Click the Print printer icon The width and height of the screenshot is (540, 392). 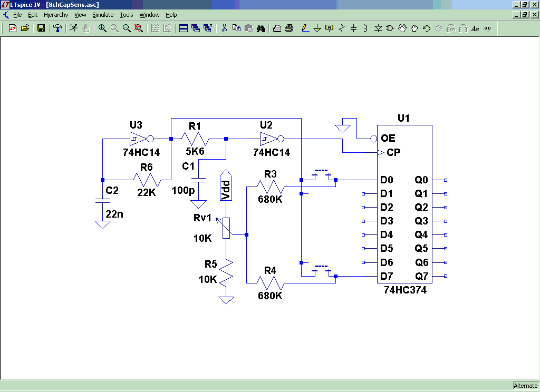point(289,28)
